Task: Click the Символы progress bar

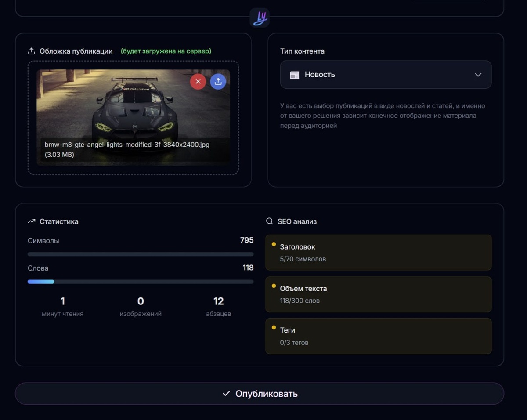Action: pyautogui.click(x=141, y=254)
